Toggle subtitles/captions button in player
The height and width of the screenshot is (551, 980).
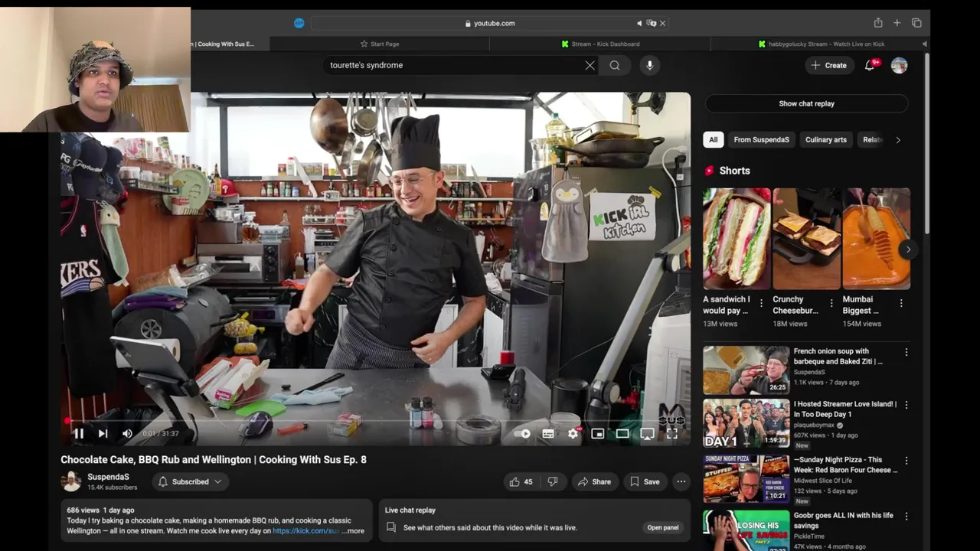click(x=548, y=434)
